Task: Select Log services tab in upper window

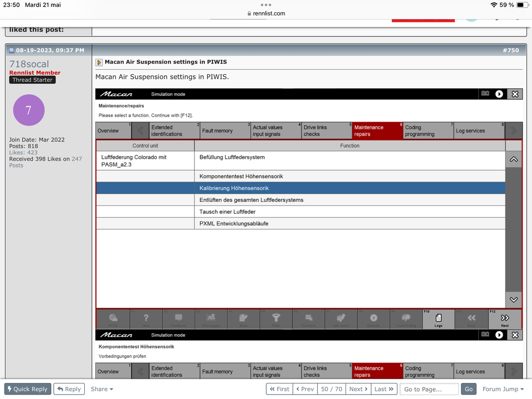Action: point(480,131)
